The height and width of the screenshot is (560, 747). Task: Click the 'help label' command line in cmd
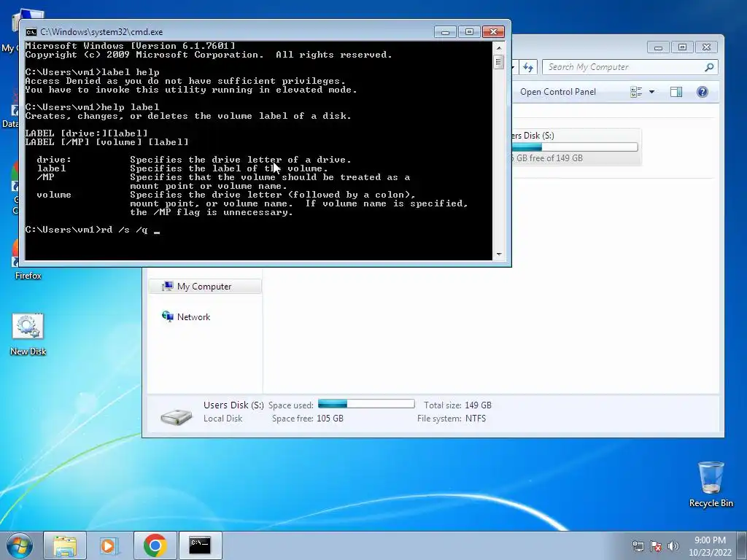coord(92,107)
